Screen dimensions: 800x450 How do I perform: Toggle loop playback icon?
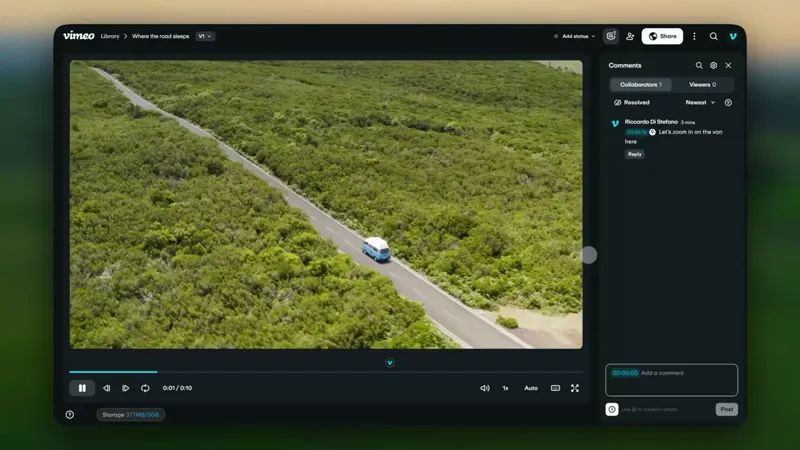[x=145, y=388]
